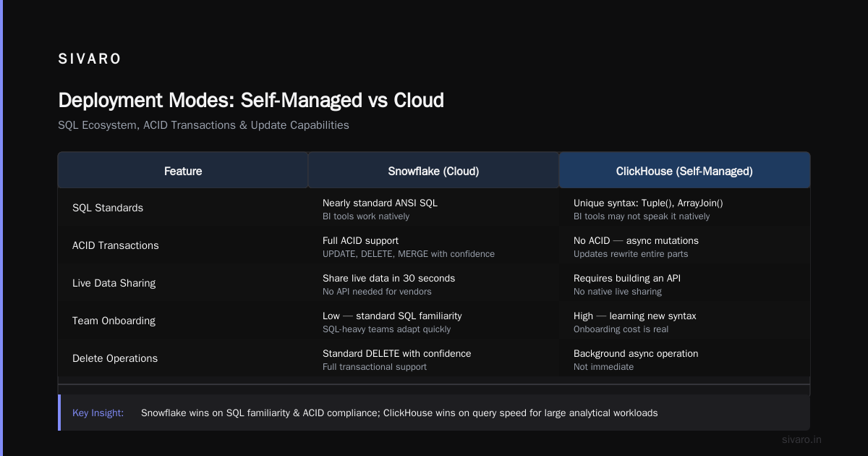The width and height of the screenshot is (868, 456).
Task: Select the "SQL Standards" row label
Action: [108, 208]
